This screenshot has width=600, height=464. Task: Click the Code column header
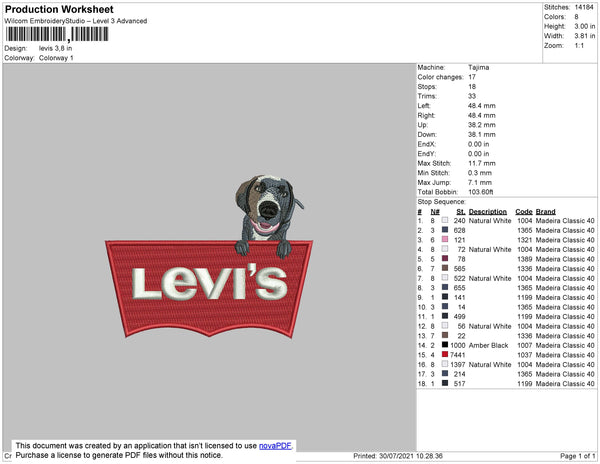[x=523, y=212]
